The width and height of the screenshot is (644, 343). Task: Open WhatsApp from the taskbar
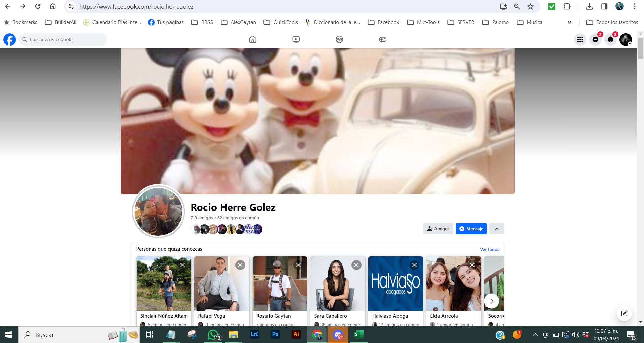click(x=213, y=335)
